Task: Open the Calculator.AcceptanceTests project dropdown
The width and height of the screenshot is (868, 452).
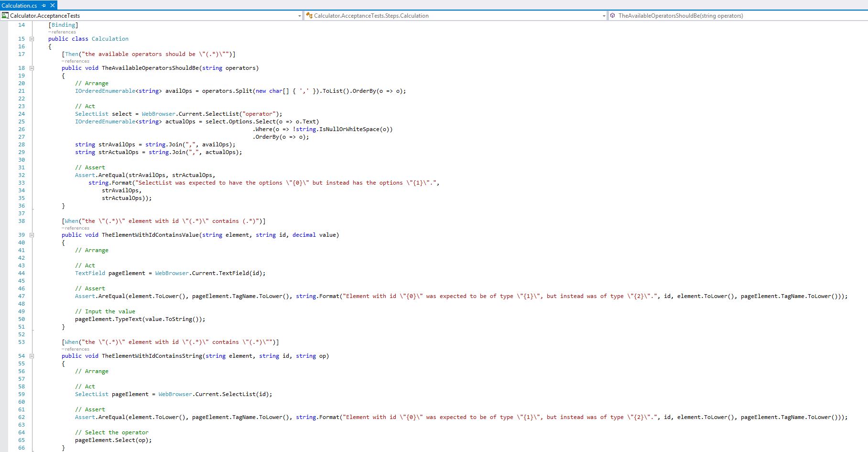Action: 152,16
